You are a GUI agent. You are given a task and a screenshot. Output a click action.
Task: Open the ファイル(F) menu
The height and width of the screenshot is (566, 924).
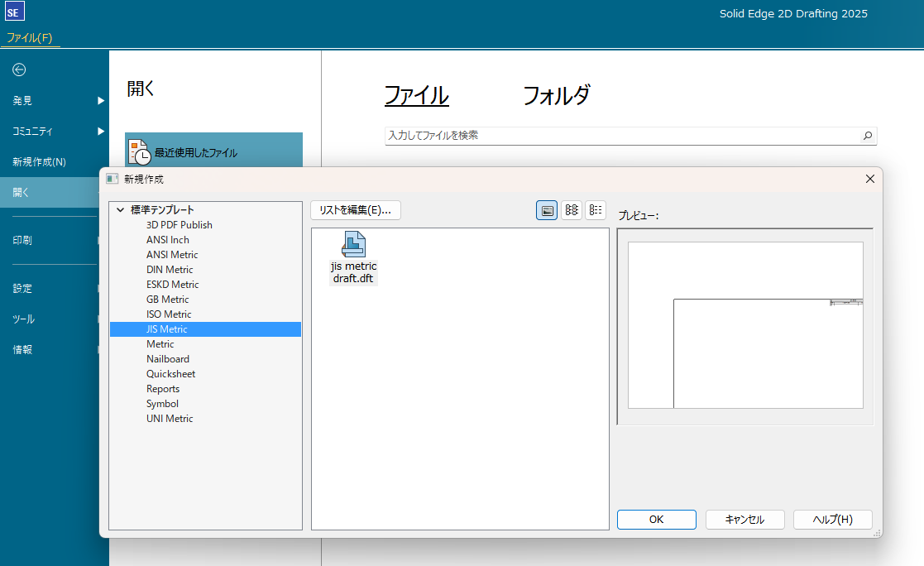(30, 38)
